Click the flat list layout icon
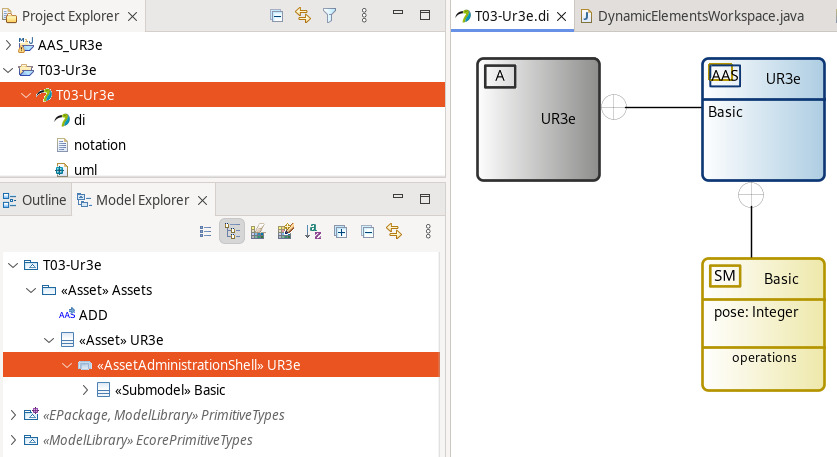 pyautogui.click(x=206, y=231)
